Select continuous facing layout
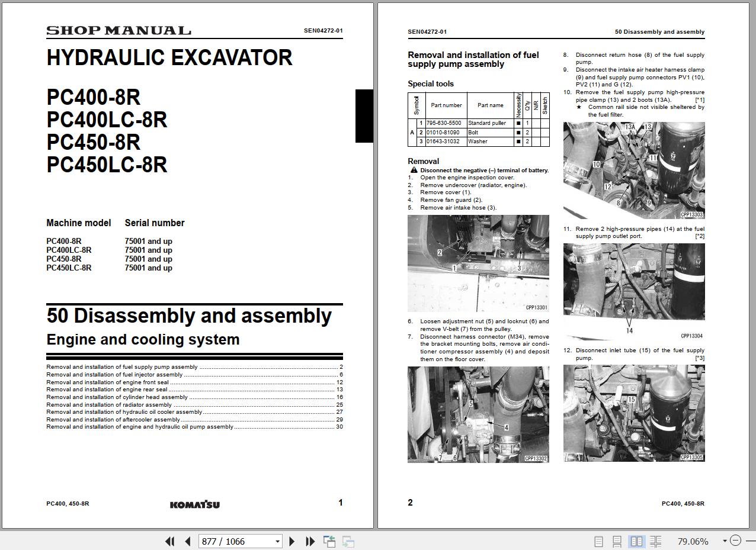The height and width of the screenshot is (550, 756). (655, 541)
